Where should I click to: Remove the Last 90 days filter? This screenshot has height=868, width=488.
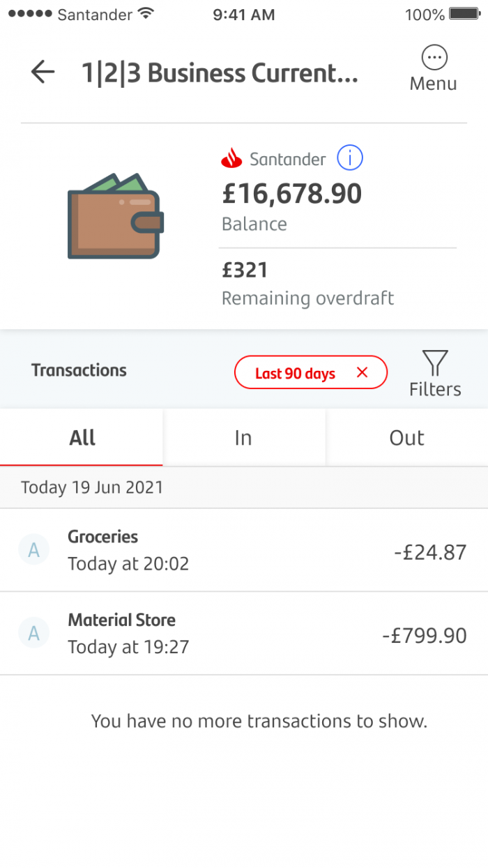(x=362, y=372)
